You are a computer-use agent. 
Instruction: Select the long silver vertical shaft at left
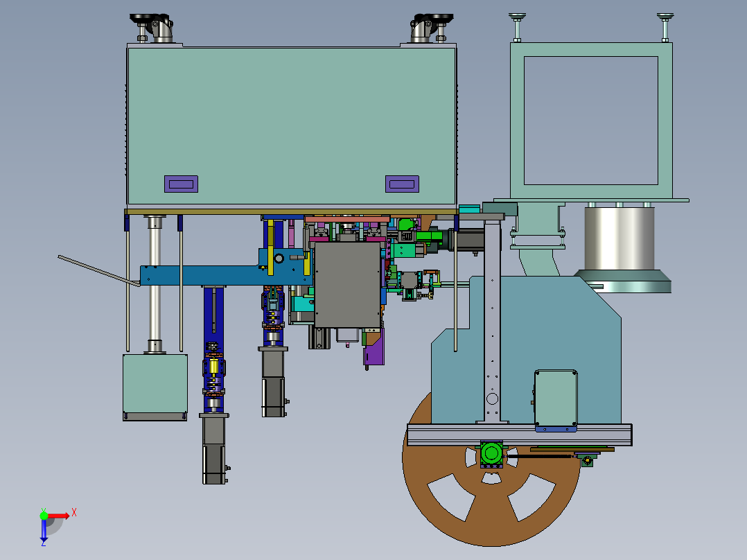[x=154, y=285]
